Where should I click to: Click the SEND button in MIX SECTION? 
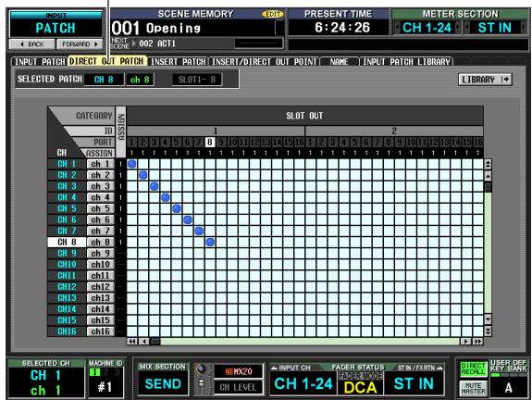[163, 383]
